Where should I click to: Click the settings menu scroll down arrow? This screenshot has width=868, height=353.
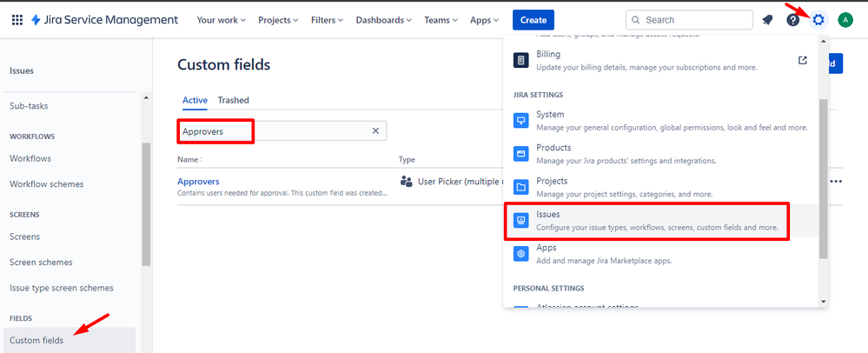[823, 302]
